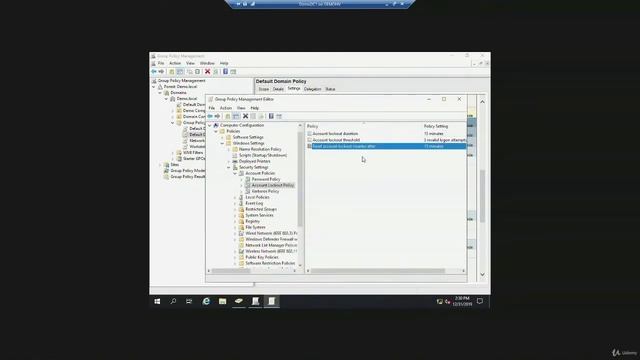Switch to Scope tab of Default Domain Policy

tap(264, 89)
